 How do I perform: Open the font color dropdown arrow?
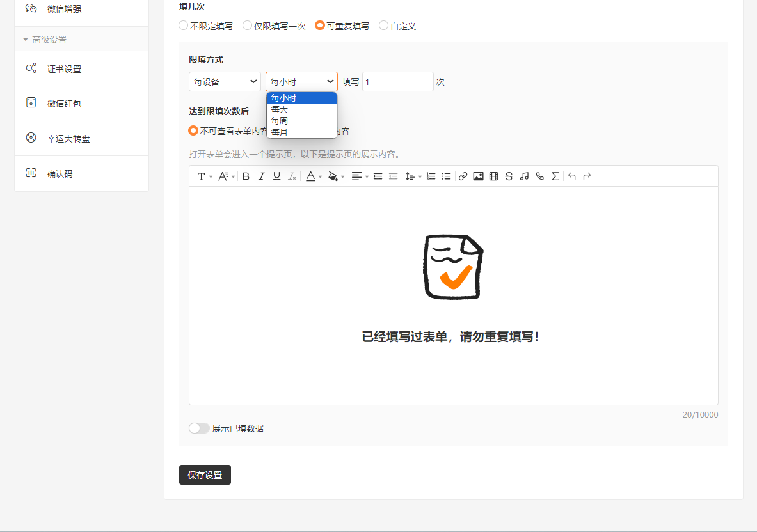coord(320,177)
